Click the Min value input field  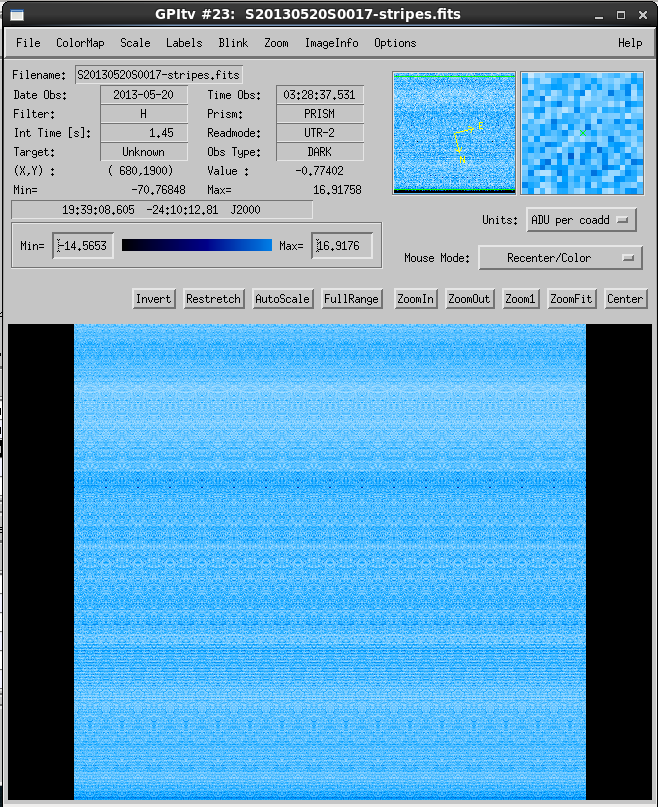click(83, 246)
